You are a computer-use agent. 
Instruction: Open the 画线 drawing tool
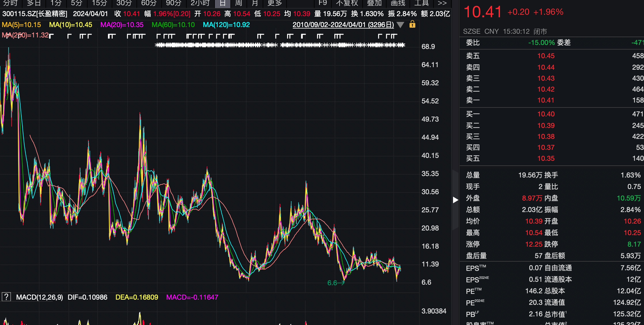click(398, 3)
